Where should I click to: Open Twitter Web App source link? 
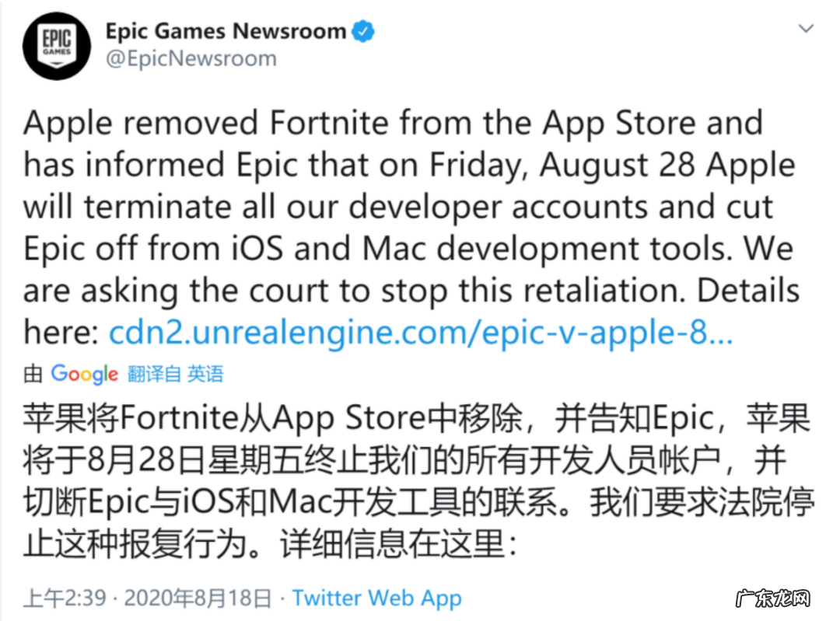pos(377,598)
